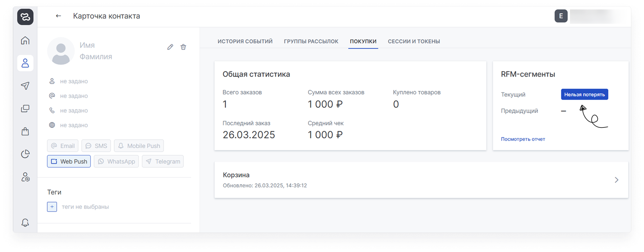Edit contact with pencil icon
Screen dimensions: 644x252
tap(170, 47)
